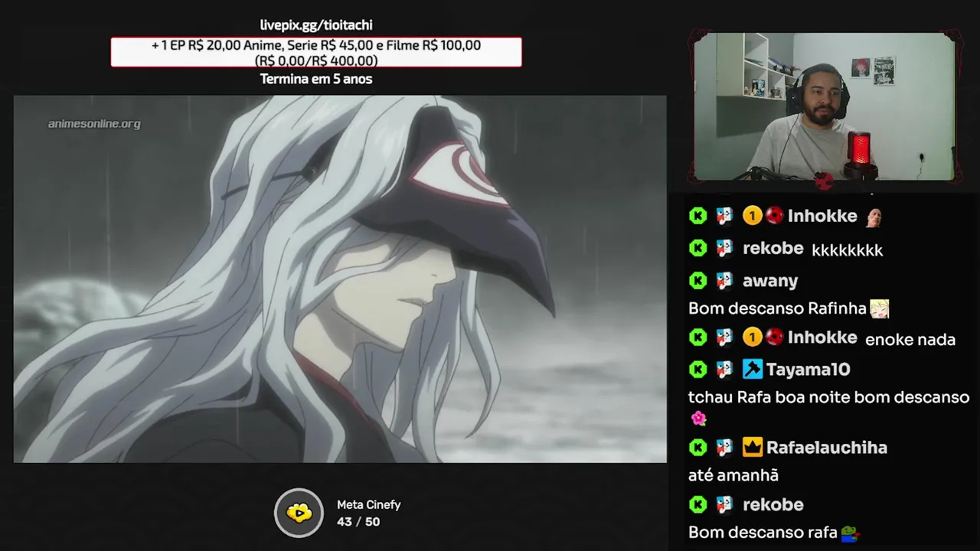Click the channel badge next to Rafaelauchiha
This screenshot has height=551, width=980.
(724, 448)
